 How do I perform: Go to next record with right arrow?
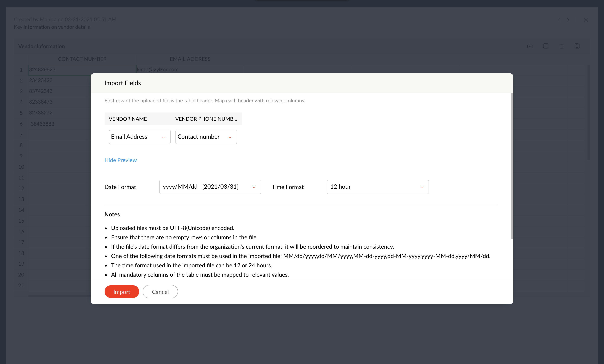568,20
